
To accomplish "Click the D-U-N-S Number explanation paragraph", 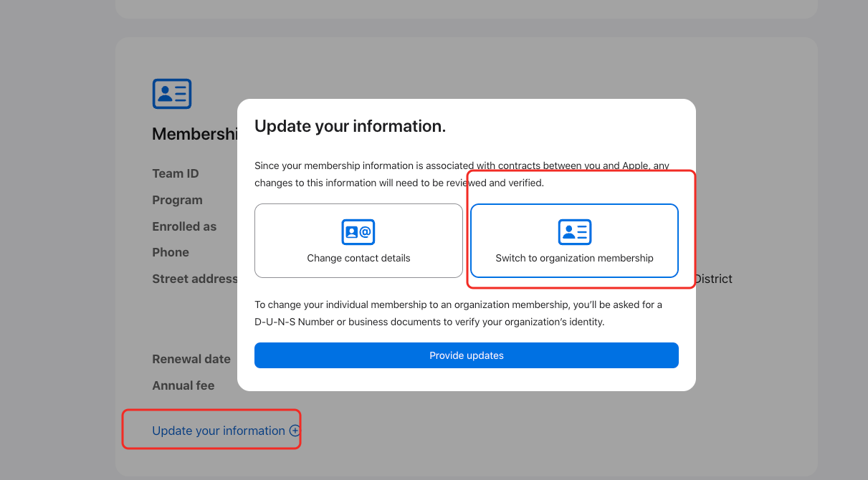I will pyautogui.click(x=459, y=313).
